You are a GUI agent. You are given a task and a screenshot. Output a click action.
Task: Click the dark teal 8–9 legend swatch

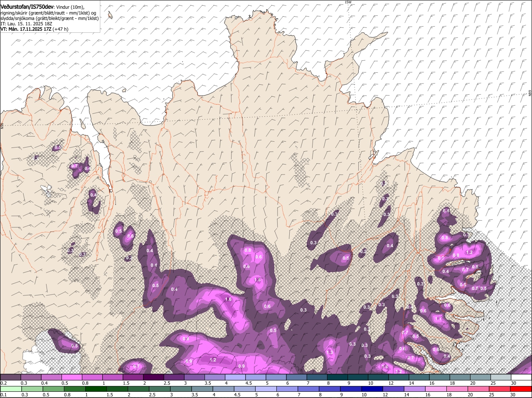point(337,377)
